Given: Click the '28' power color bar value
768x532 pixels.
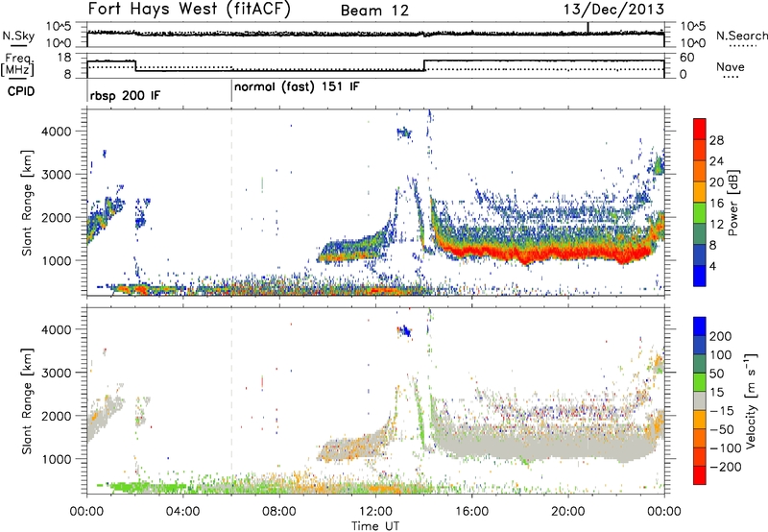Looking at the screenshot, I should pyautogui.click(x=716, y=140).
